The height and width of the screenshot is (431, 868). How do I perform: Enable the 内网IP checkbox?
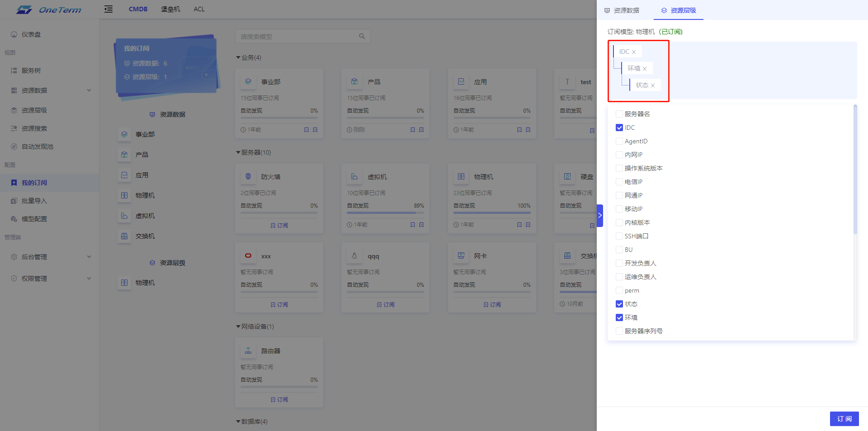pos(619,155)
